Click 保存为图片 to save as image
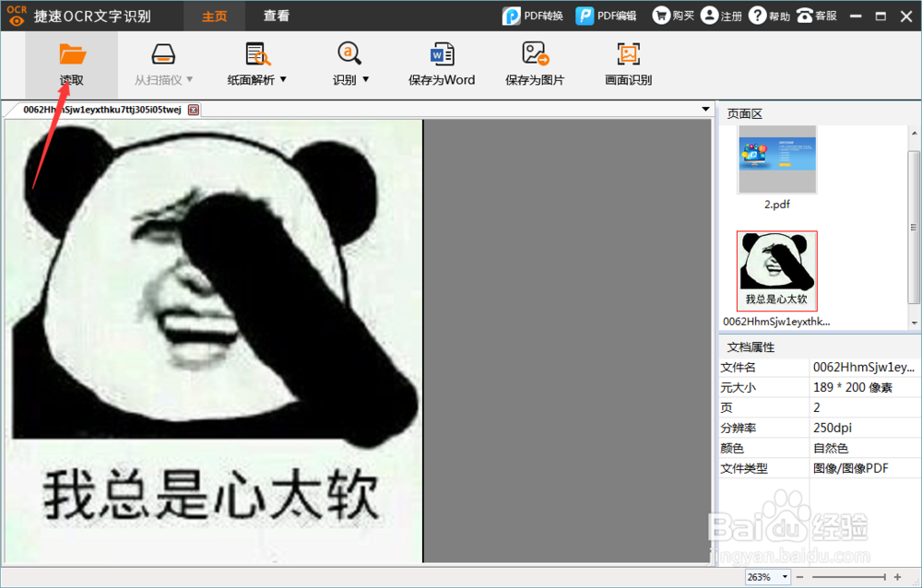The height and width of the screenshot is (588, 922). (x=535, y=62)
